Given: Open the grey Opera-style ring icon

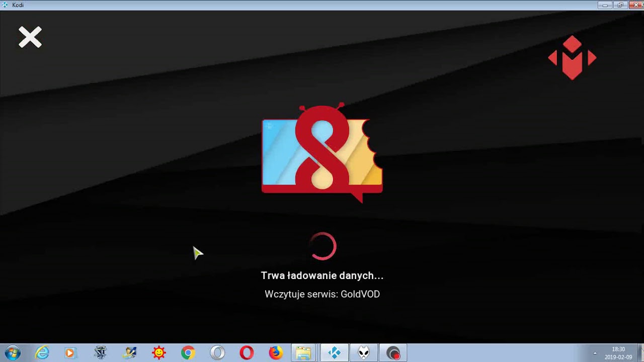Looking at the screenshot, I should pos(217,353).
